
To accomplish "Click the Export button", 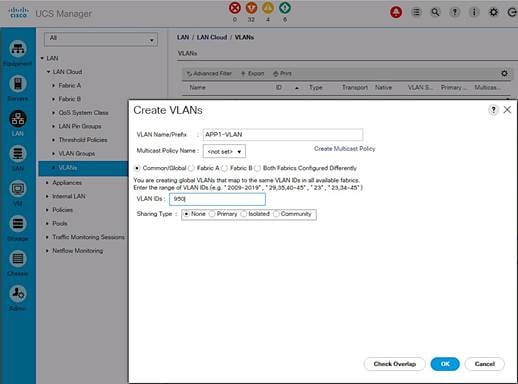I will click(252, 73).
